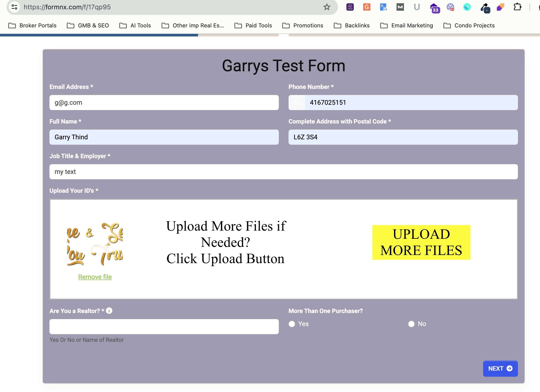The image size is (540, 392).
Task: Click the Realtor info tooltip icon
Action: coord(109,310)
